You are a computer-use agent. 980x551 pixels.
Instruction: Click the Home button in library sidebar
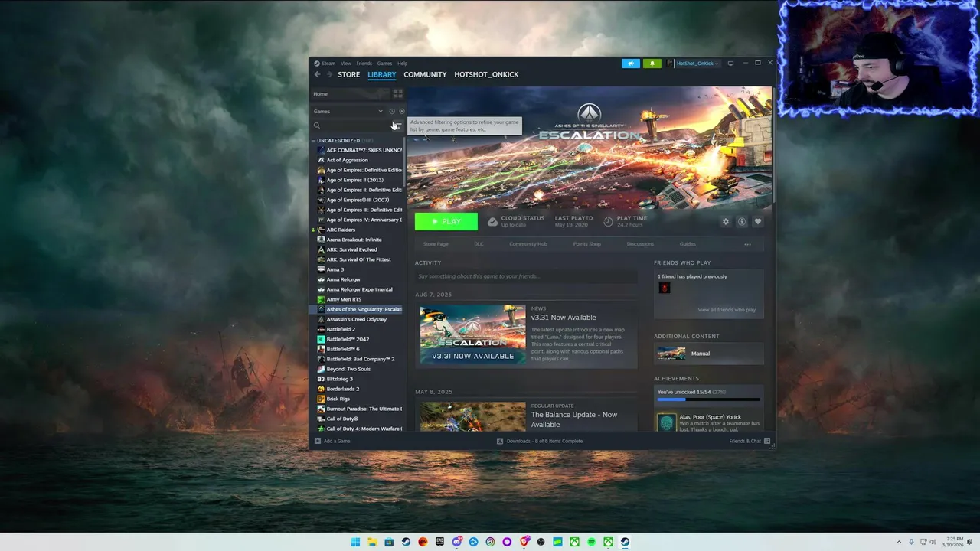pos(351,94)
